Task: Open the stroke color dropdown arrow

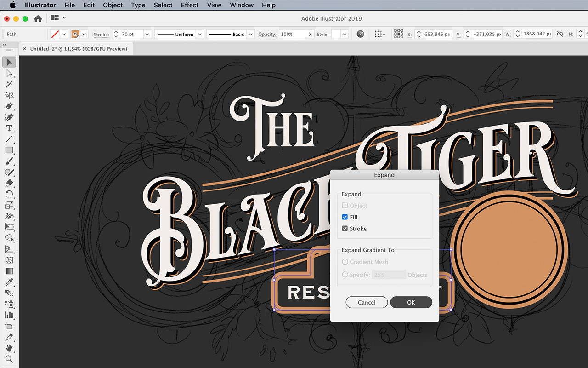Action: (84, 34)
